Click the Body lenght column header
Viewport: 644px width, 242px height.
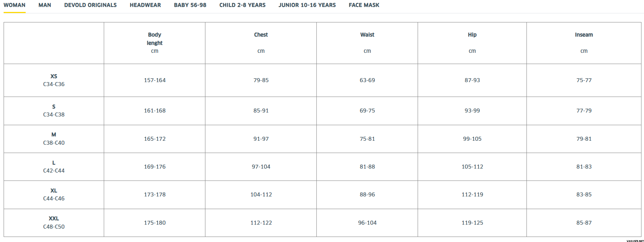click(x=154, y=39)
